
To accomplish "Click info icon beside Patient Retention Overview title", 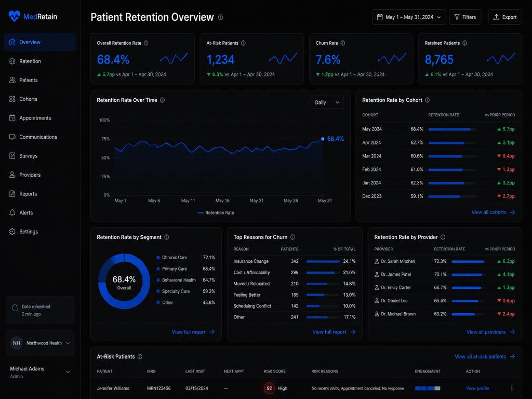I will (x=220, y=17).
